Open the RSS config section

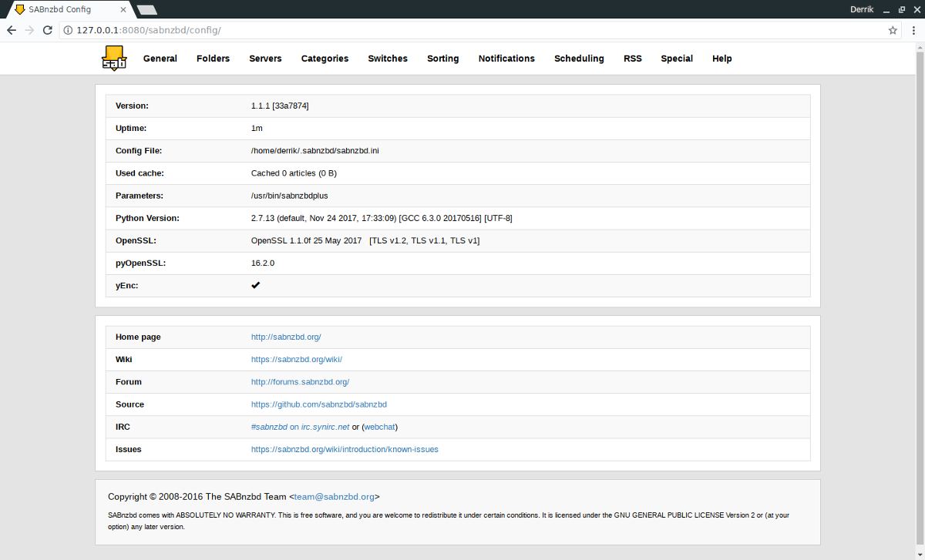(633, 59)
